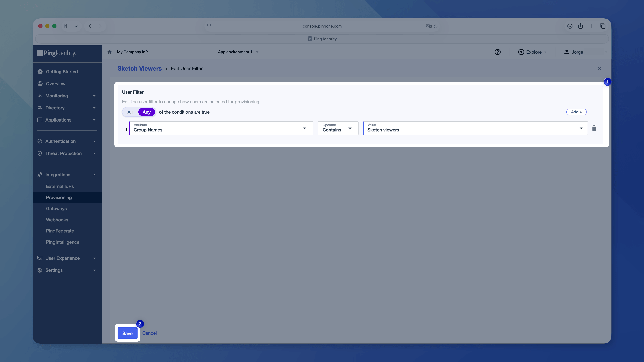Save the user filter
644x362 pixels.
[x=127, y=333]
